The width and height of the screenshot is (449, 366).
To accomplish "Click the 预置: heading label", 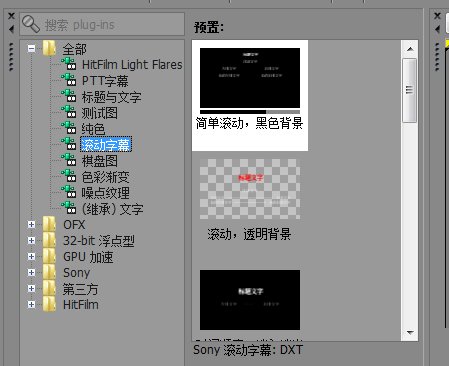I will (x=209, y=27).
